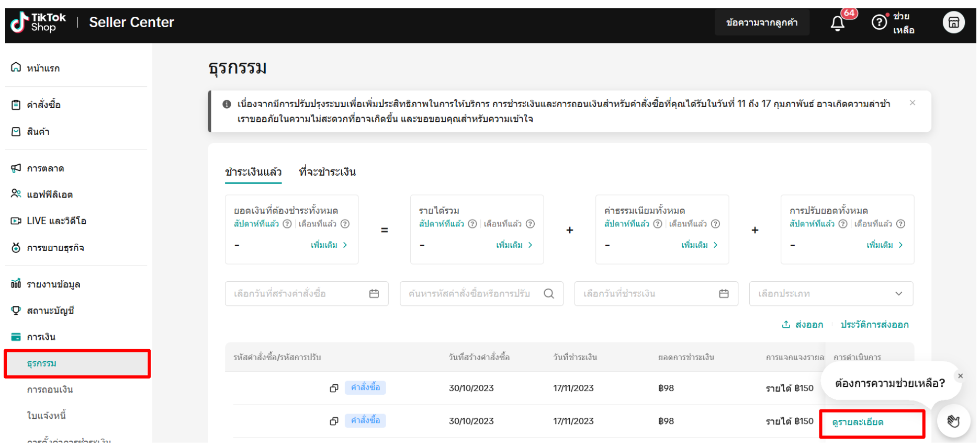
Task: Open การถอนเงิน in the sidebar
Action: [50, 389]
